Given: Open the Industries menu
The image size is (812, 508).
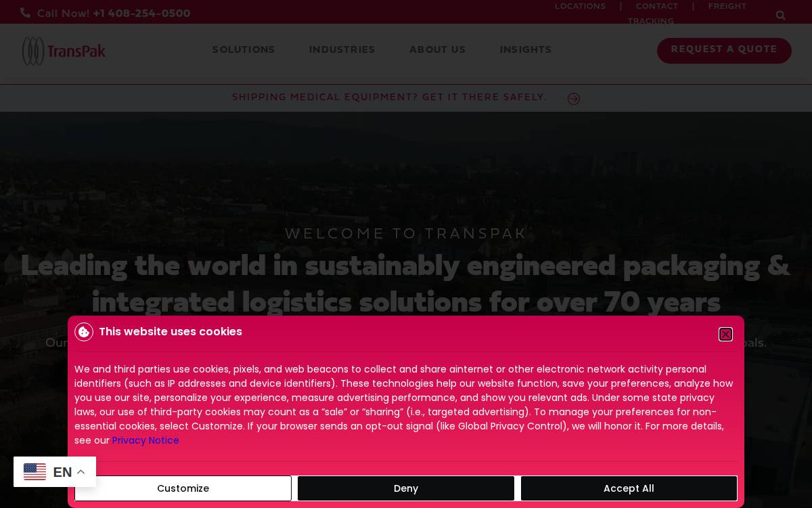Looking at the screenshot, I should 342,50.
